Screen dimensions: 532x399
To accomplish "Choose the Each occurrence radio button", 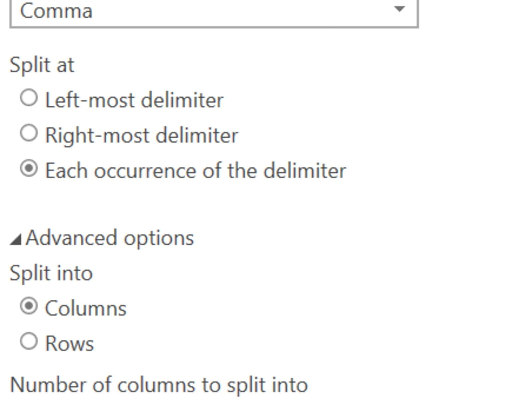I will coord(29,169).
